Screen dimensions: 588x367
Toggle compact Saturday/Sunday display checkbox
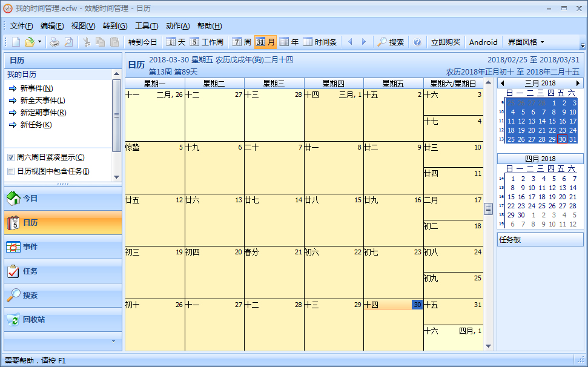[11, 157]
